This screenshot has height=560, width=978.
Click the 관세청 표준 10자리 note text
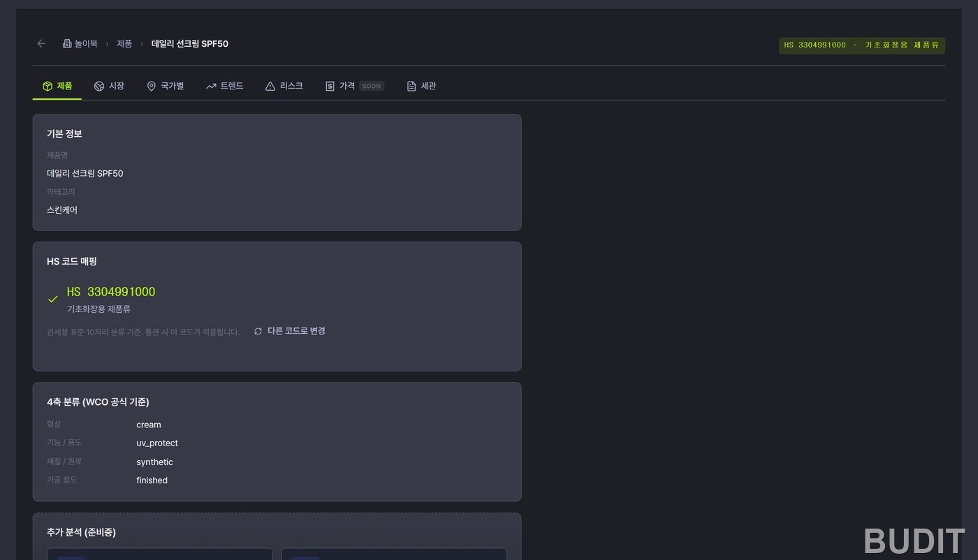(143, 332)
